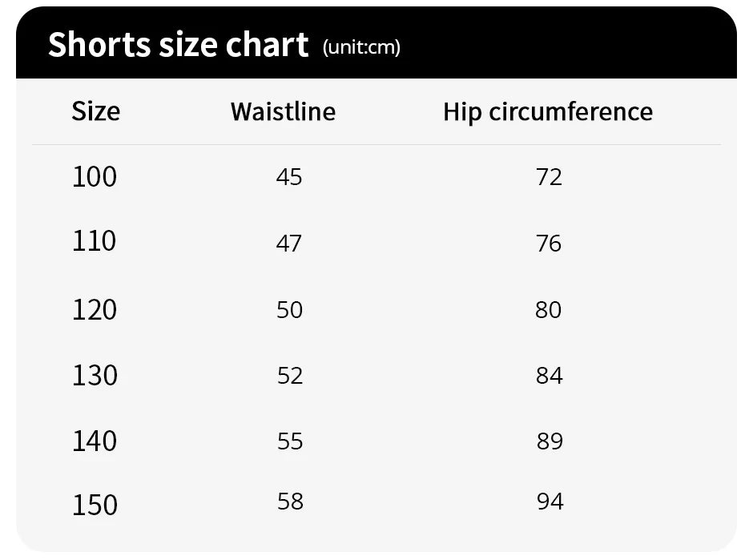Click waistline value 52
The image size is (753, 560).
290,375
